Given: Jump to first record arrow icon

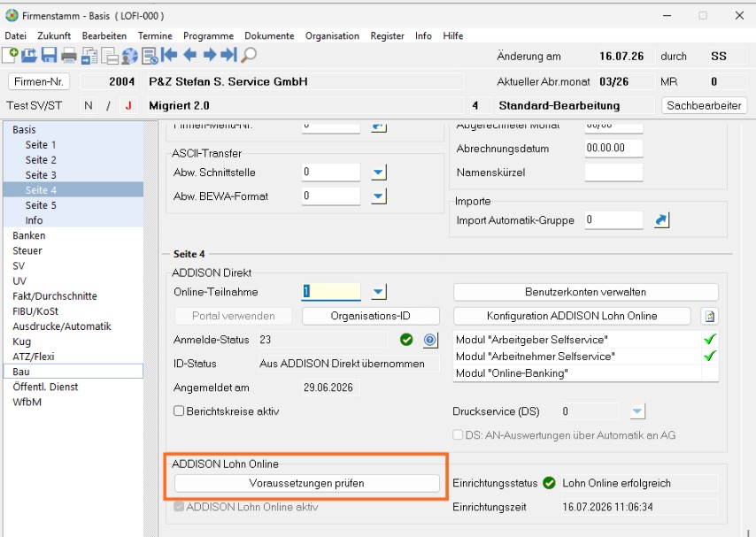Looking at the screenshot, I should (169, 55).
